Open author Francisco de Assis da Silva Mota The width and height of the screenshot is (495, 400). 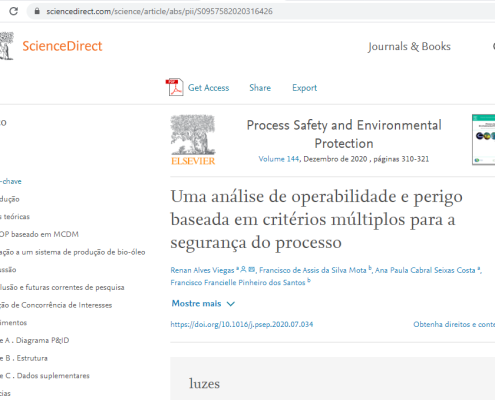[313, 270]
